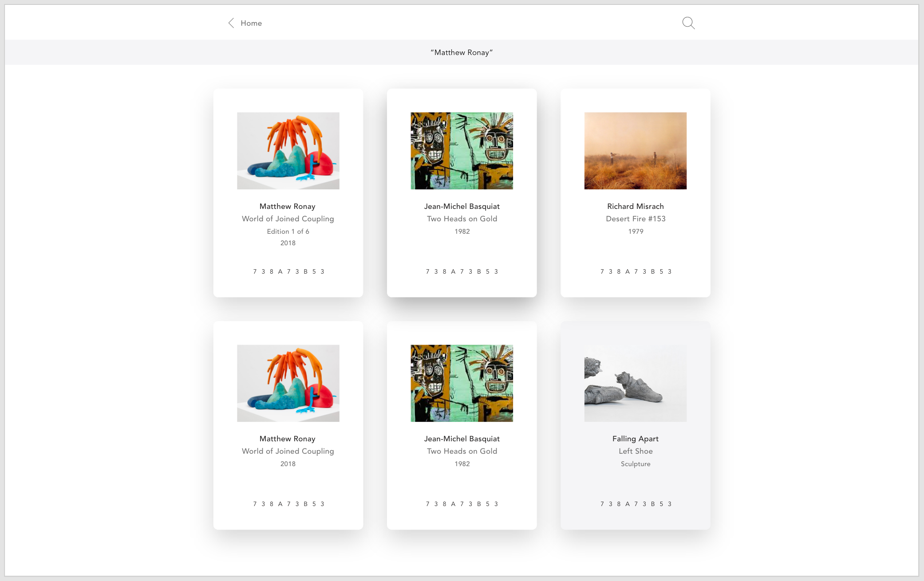Click the Desert Fire #153 title
The height and width of the screenshot is (581, 924).
tap(635, 219)
